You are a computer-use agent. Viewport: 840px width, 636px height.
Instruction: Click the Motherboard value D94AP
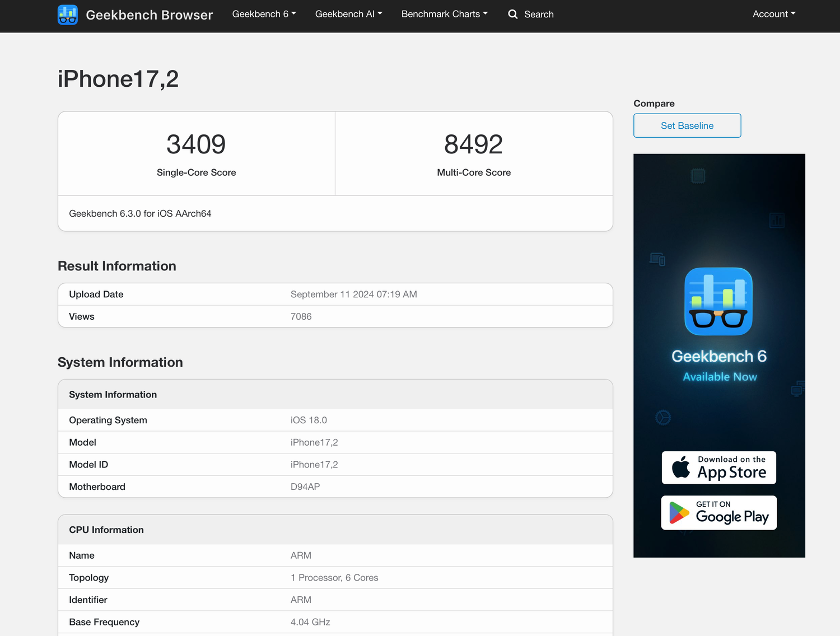(x=305, y=487)
